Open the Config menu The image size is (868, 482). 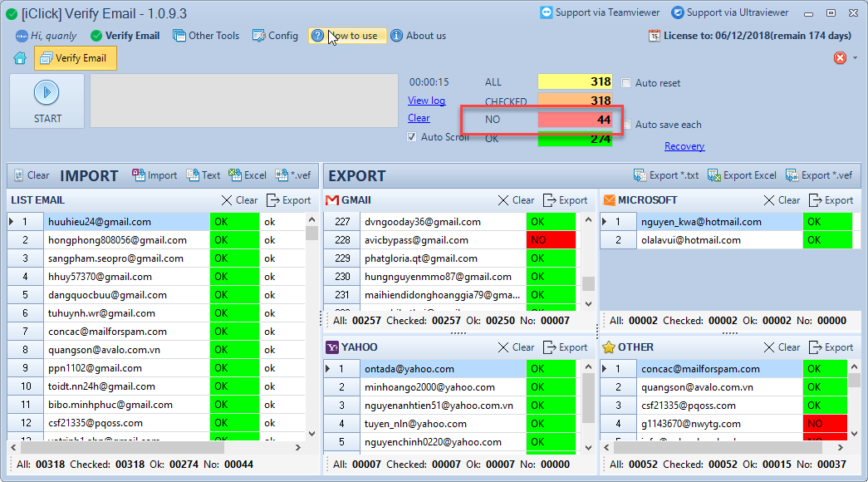275,36
